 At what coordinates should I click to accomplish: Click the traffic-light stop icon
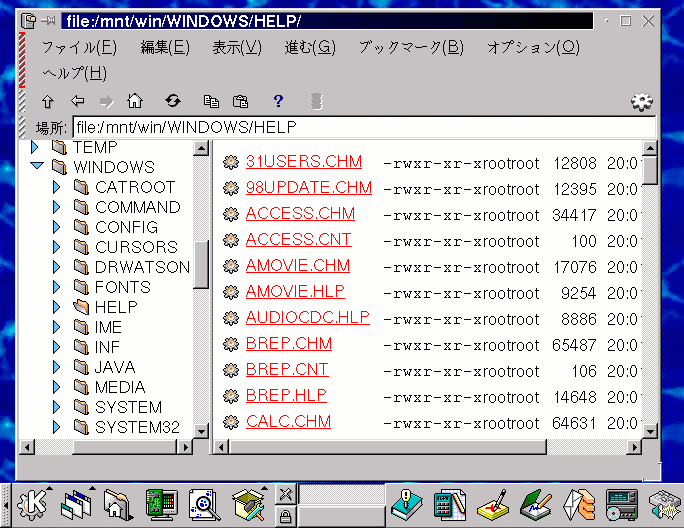(x=317, y=101)
